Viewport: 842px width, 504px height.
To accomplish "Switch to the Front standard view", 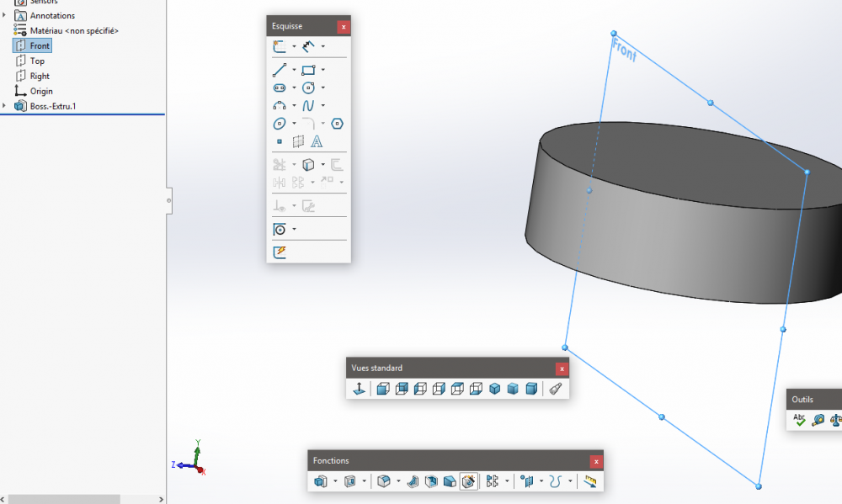I will [x=383, y=389].
